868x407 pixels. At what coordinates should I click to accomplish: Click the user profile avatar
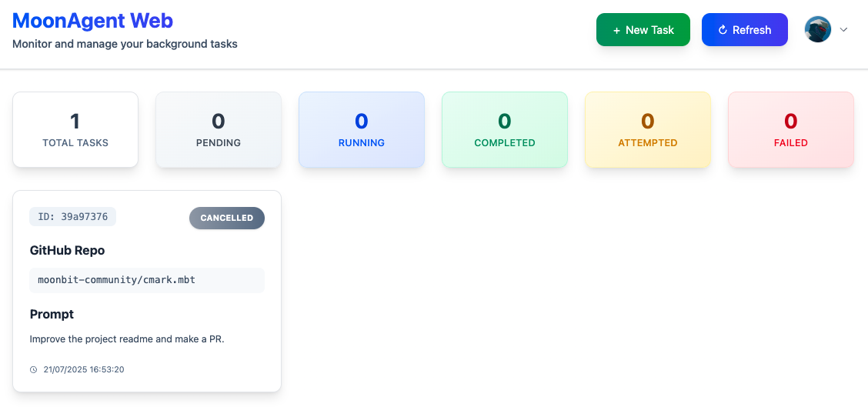[x=818, y=30]
